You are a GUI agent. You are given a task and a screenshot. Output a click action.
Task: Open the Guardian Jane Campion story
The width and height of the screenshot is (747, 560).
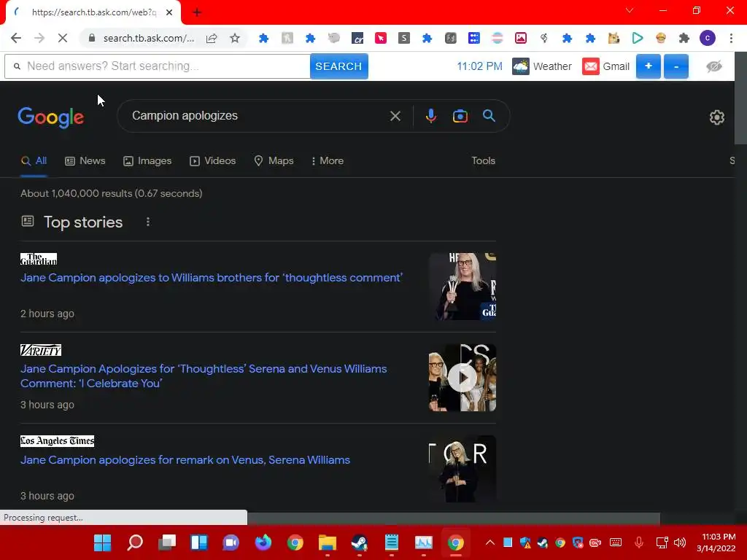(212, 278)
